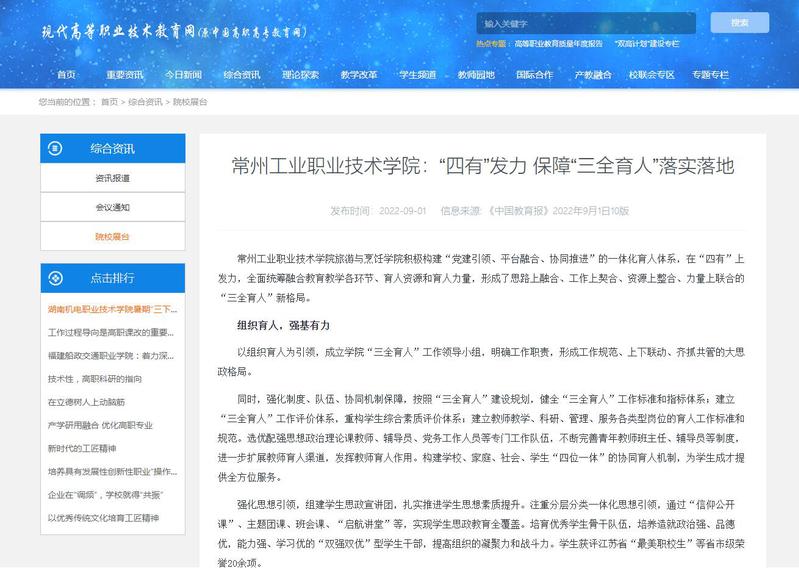Click the 点击排行 ranking icon
Image resolution: width=799 pixels, height=568 pixels.
tap(59, 278)
